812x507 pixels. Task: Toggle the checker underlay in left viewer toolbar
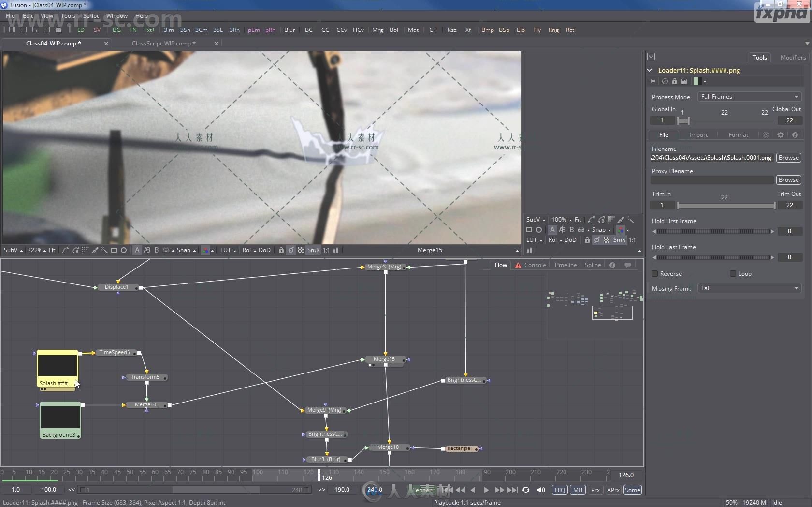click(301, 250)
